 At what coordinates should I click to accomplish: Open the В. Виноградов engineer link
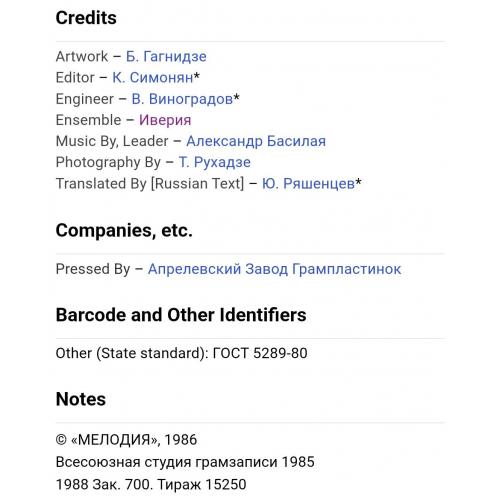182,99
